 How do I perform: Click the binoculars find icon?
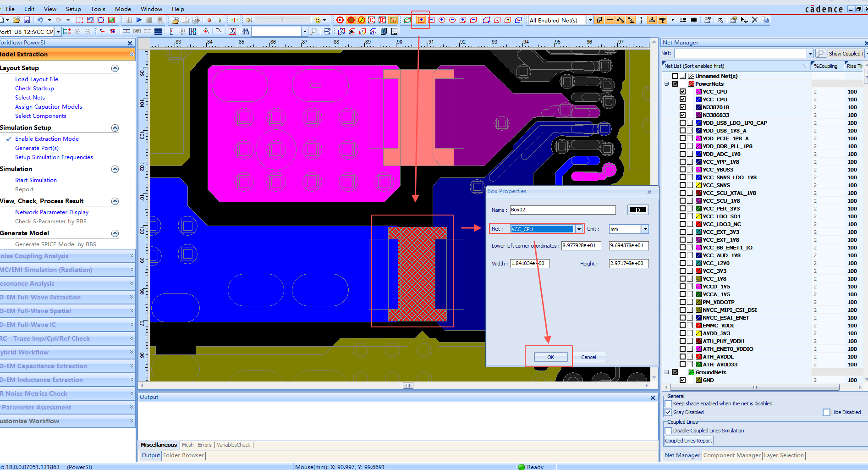click(x=246, y=32)
